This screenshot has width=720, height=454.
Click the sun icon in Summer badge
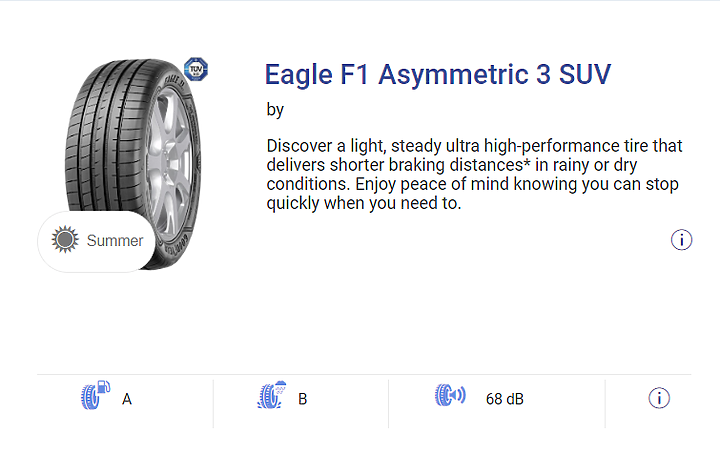(65, 239)
